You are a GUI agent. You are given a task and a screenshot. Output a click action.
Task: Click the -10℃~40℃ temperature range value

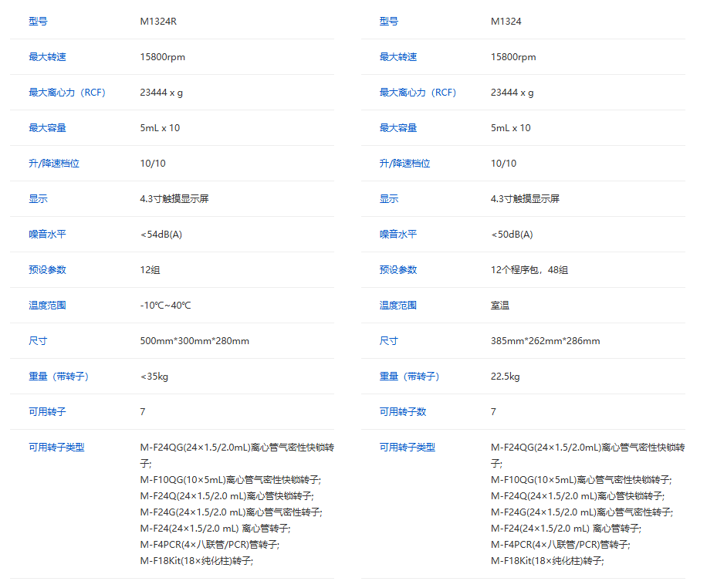(165, 306)
